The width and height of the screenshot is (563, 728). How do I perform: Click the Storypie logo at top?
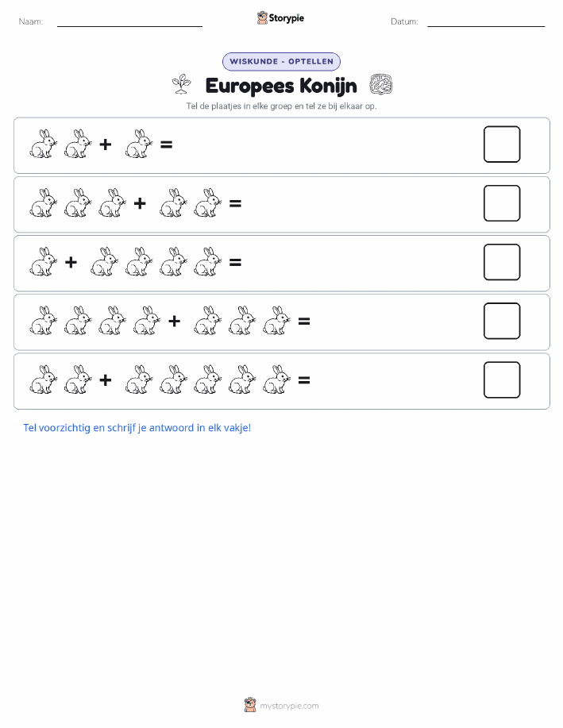coord(280,18)
